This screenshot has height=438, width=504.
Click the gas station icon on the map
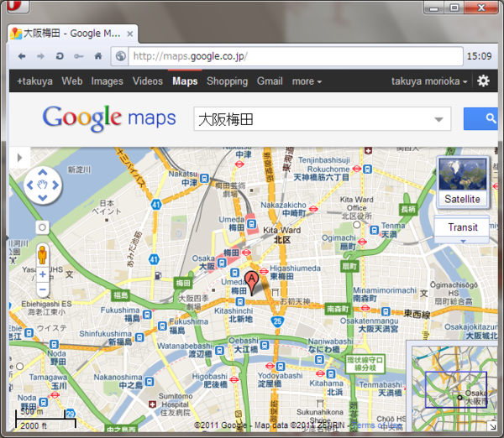click(158, 275)
